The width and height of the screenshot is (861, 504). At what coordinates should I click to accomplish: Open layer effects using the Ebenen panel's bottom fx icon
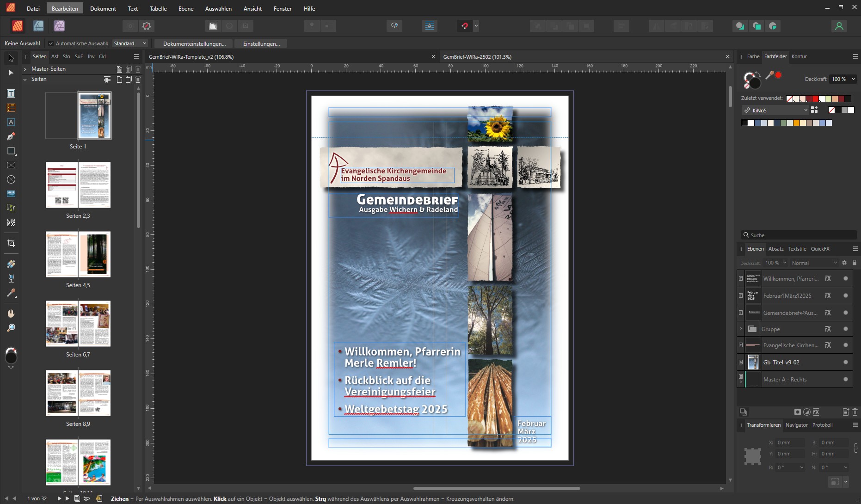click(x=816, y=412)
